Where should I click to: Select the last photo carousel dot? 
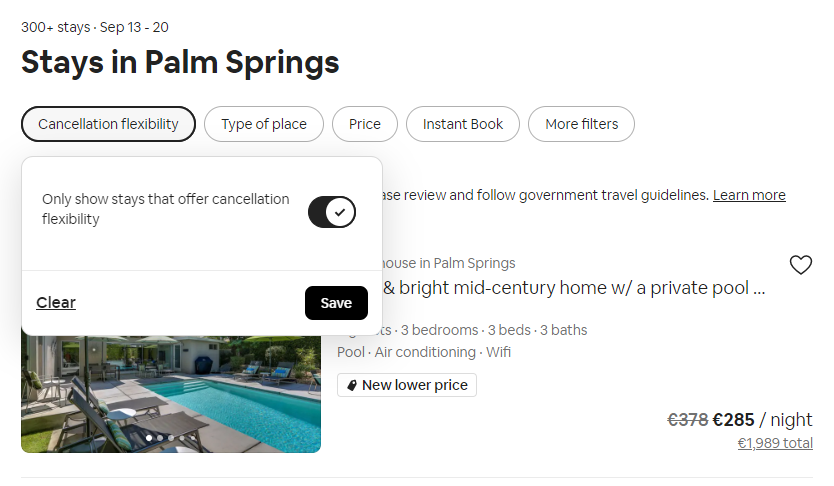(193, 438)
